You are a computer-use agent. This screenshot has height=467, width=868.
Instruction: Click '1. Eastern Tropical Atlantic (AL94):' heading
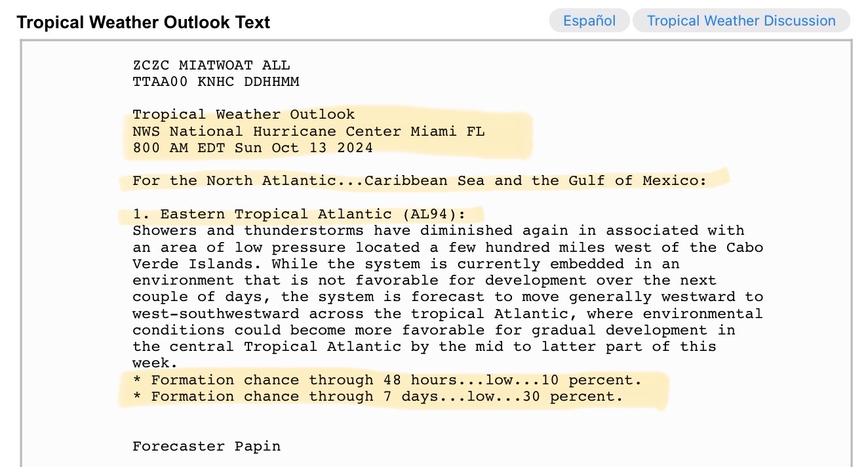(x=299, y=214)
